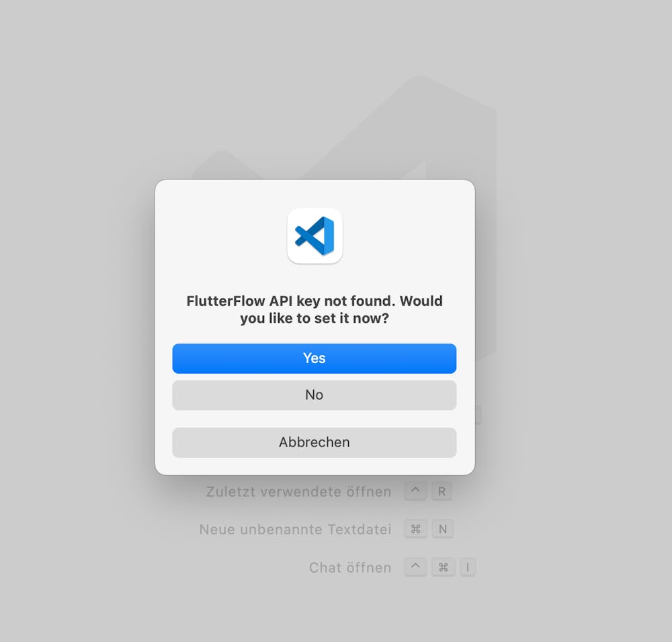Screen dimensions: 672x642
Task: Dismiss the dialog with Abbrechen
Action: click(x=314, y=442)
